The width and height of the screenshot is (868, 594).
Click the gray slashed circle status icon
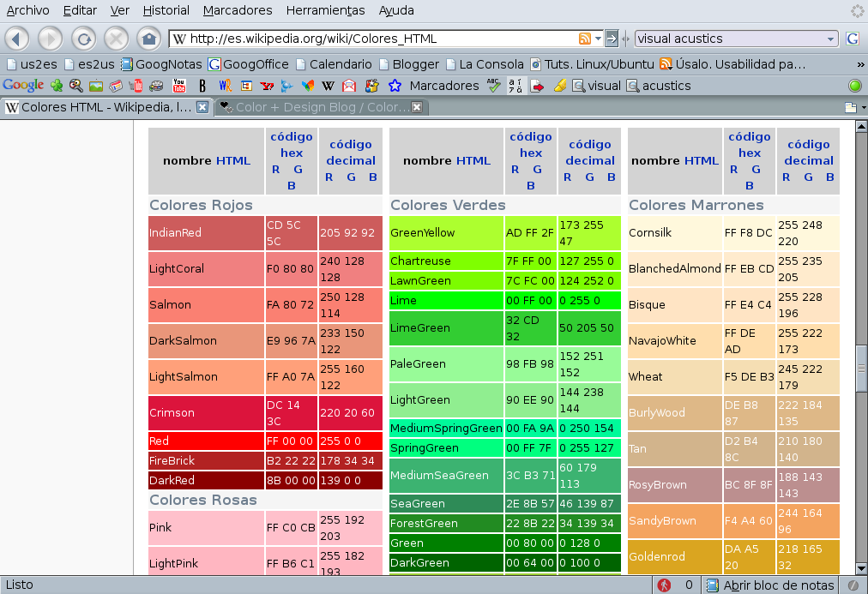click(853, 585)
